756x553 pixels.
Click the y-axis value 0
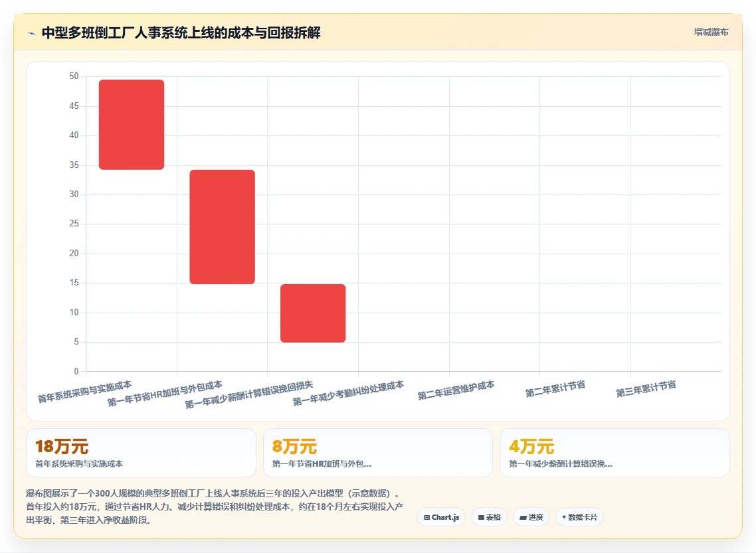[x=76, y=371]
